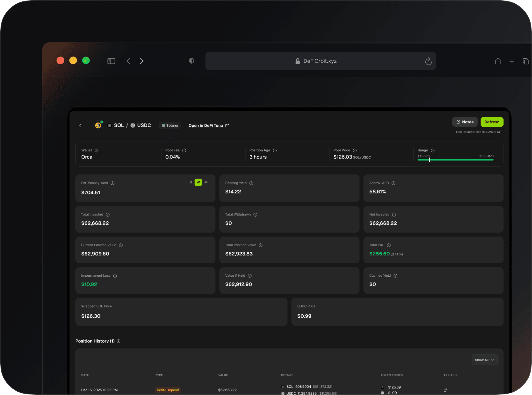
Task: Switch yield estimate to D (daily)
Action: tap(191, 182)
